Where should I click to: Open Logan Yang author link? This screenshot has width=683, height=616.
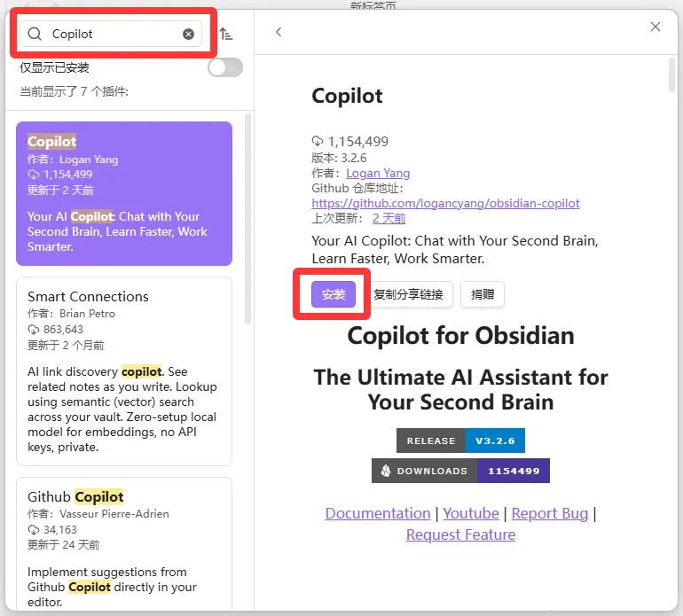[x=378, y=173]
